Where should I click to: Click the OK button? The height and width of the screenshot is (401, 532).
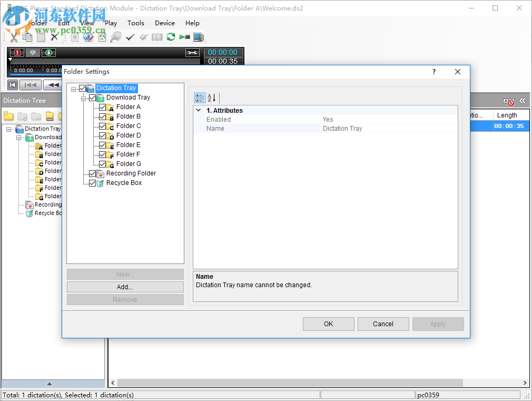(329, 324)
